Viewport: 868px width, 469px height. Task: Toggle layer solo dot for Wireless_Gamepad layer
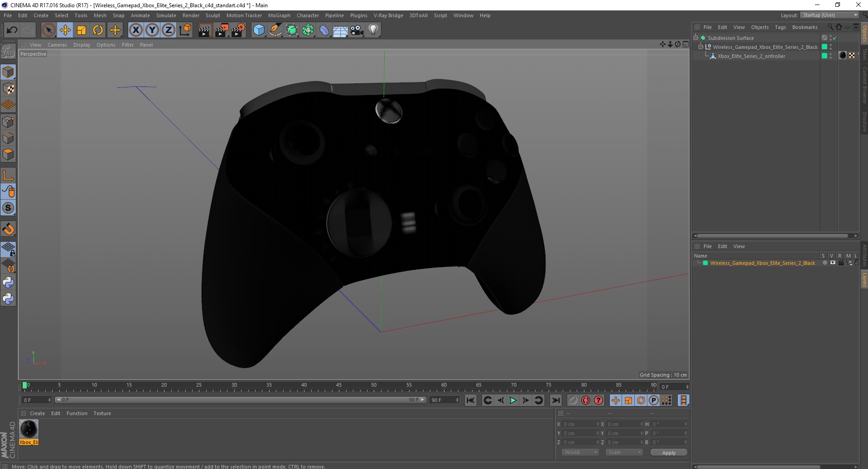click(825, 263)
